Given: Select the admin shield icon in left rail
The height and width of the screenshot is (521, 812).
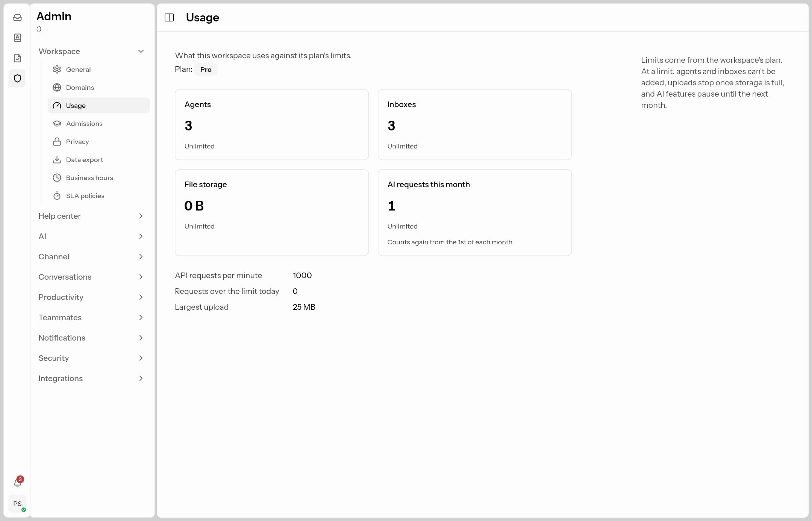Looking at the screenshot, I should (x=17, y=78).
